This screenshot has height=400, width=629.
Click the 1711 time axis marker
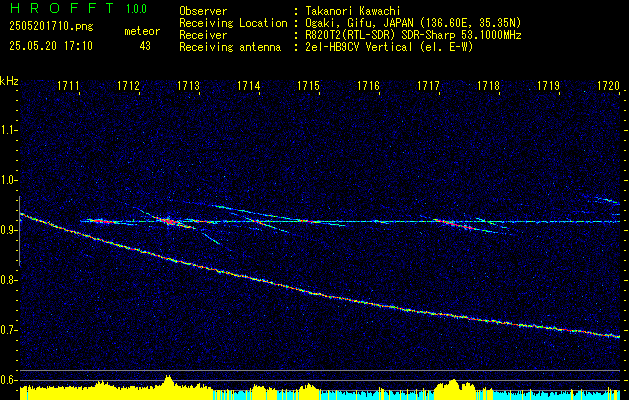[x=69, y=85]
